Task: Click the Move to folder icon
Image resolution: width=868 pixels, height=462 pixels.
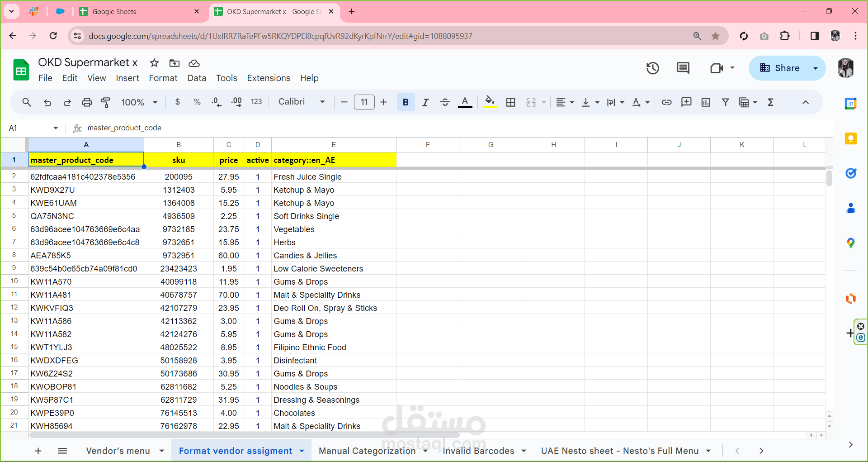Action: (174, 63)
